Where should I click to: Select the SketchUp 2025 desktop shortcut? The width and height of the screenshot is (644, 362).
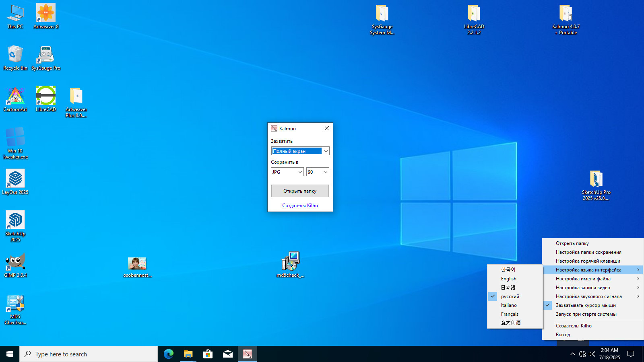[15, 226]
